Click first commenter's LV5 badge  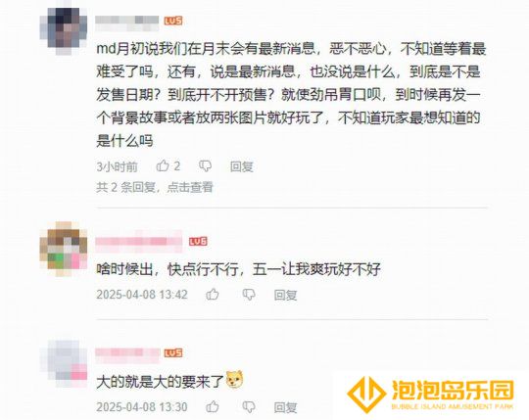pyautogui.click(x=173, y=21)
